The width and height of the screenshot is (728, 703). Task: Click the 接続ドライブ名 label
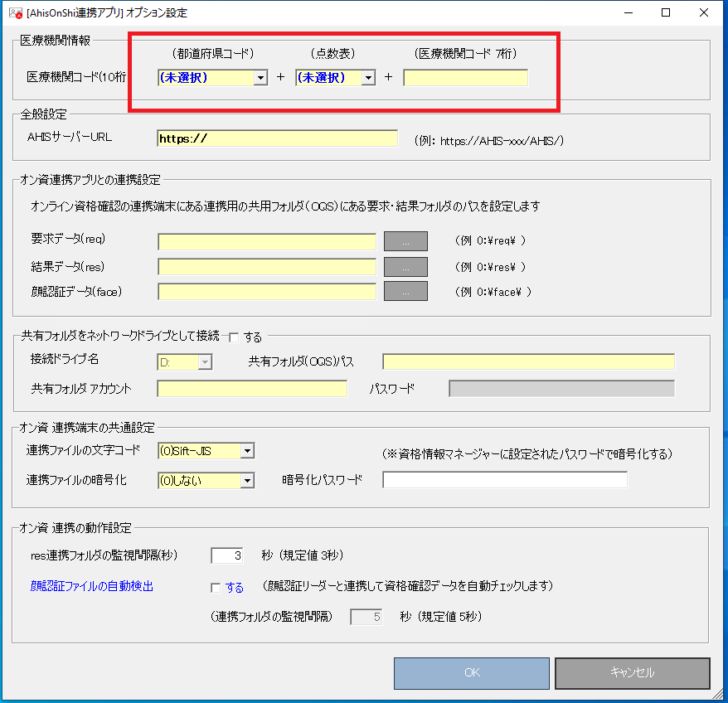click(65, 359)
